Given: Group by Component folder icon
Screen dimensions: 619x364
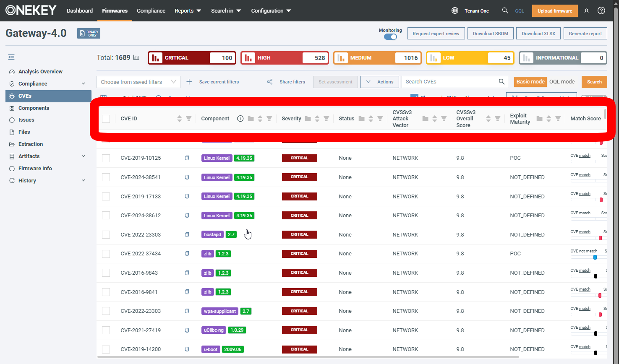Looking at the screenshot, I should pyautogui.click(x=251, y=119).
